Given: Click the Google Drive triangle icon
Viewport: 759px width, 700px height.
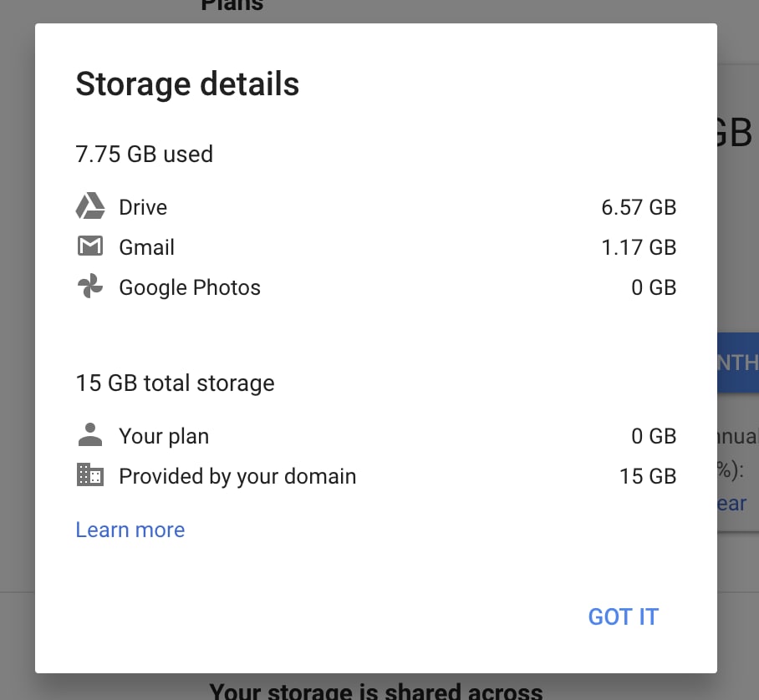Looking at the screenshot, I should (90, 206).
